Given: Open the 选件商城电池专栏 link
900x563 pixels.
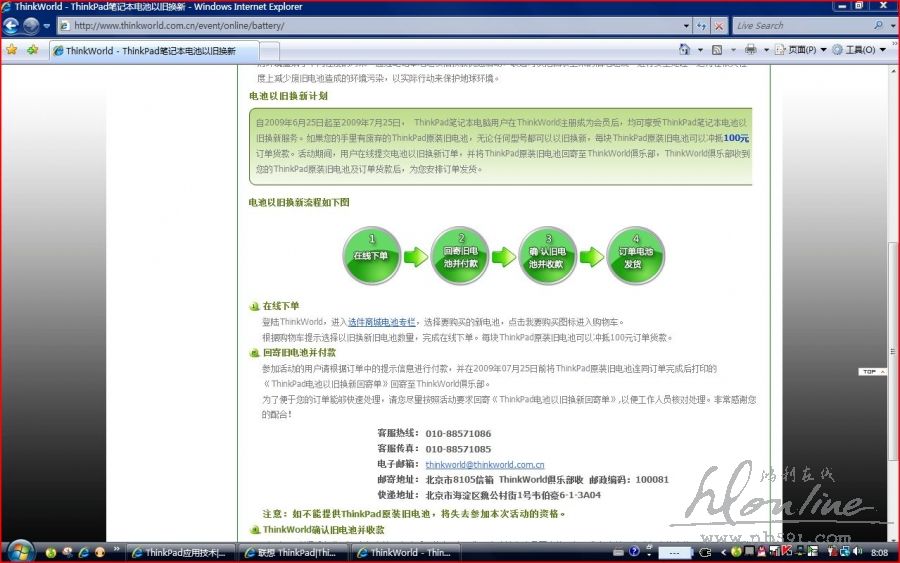Looking at the screenshot, I should (382, 322).
